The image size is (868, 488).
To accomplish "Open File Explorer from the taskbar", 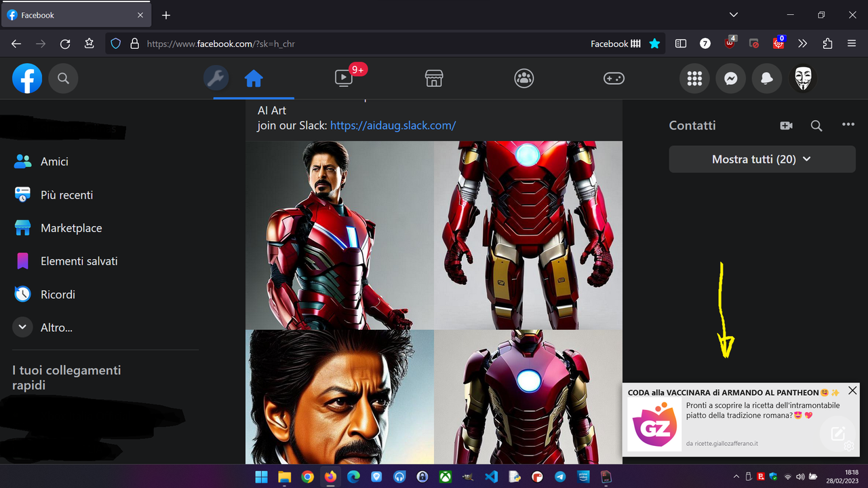I will (x=284, y=477).
